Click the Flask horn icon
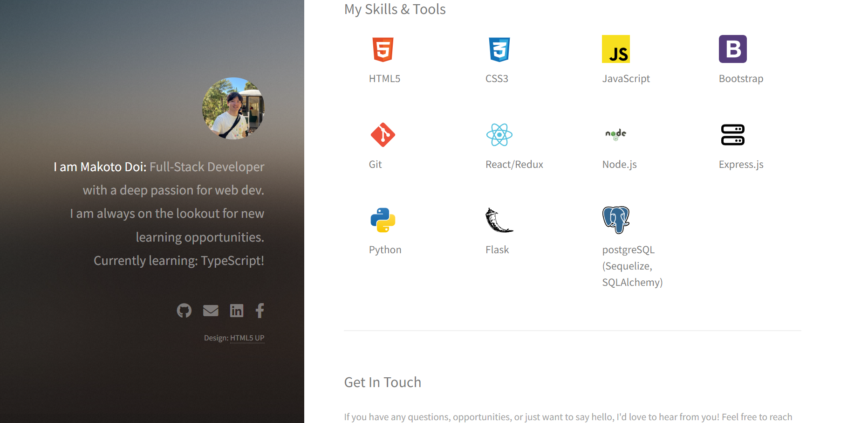Viewport: 868px width, 423px height. coord(499,220)
